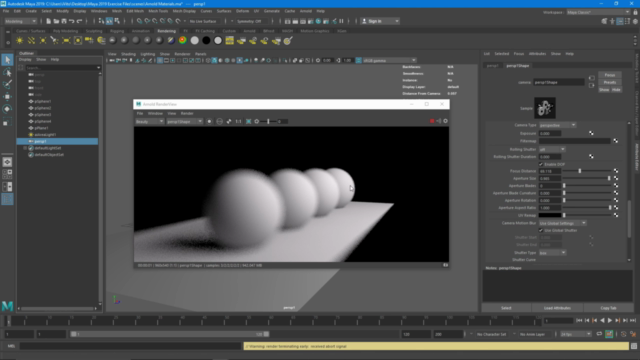Create spot light from Rendering shelf
Viewport: 640px width, 360px height.
pos(54,40)
